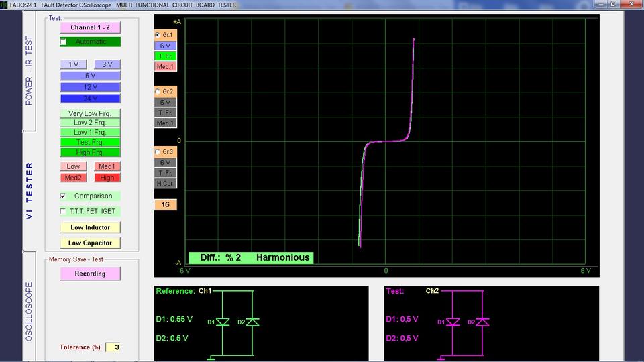Select the Med2 current level

pyautogui.click(x=73, y=178)
